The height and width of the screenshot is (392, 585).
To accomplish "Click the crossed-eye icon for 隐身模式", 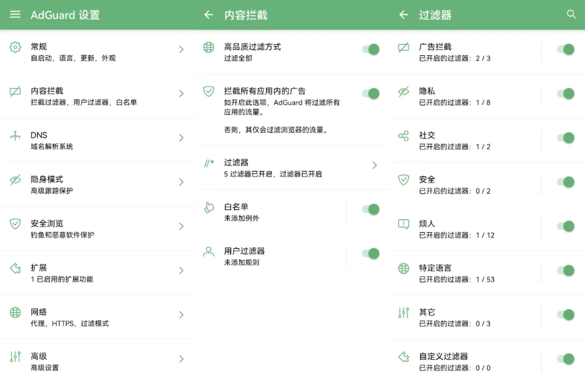I will point(15,180).
